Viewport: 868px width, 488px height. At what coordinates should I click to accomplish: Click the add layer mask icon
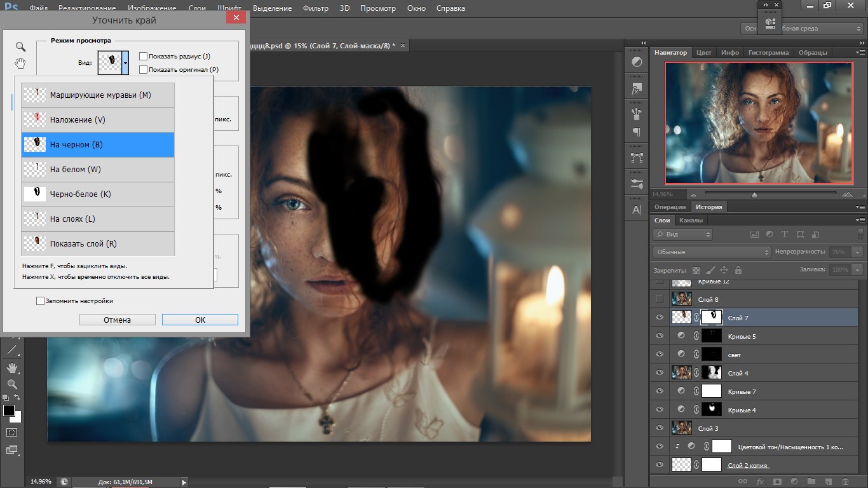coord(776,482)
